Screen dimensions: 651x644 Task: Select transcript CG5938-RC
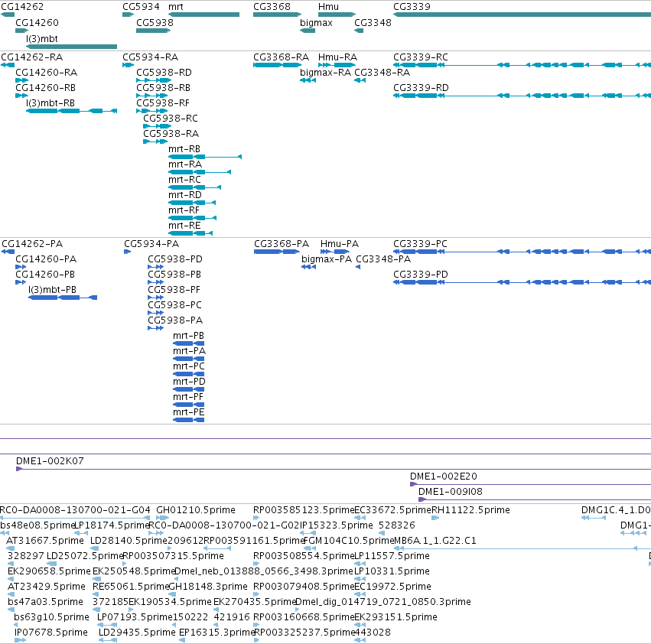point(158,126)
